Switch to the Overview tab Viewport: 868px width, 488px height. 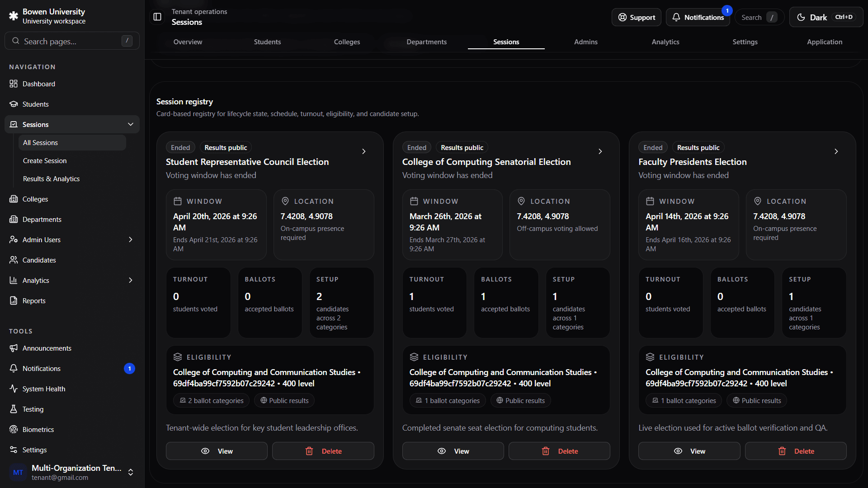tap(188, 42)
